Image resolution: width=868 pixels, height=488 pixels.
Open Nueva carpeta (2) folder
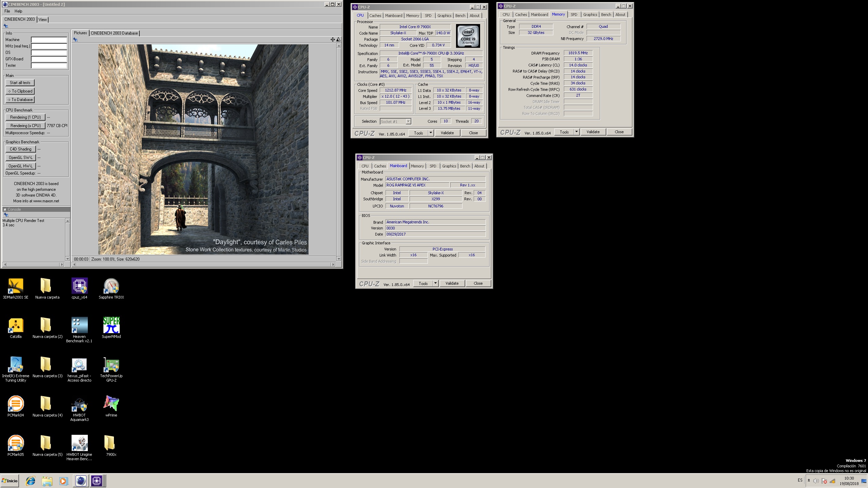click(x=47, y=328)
